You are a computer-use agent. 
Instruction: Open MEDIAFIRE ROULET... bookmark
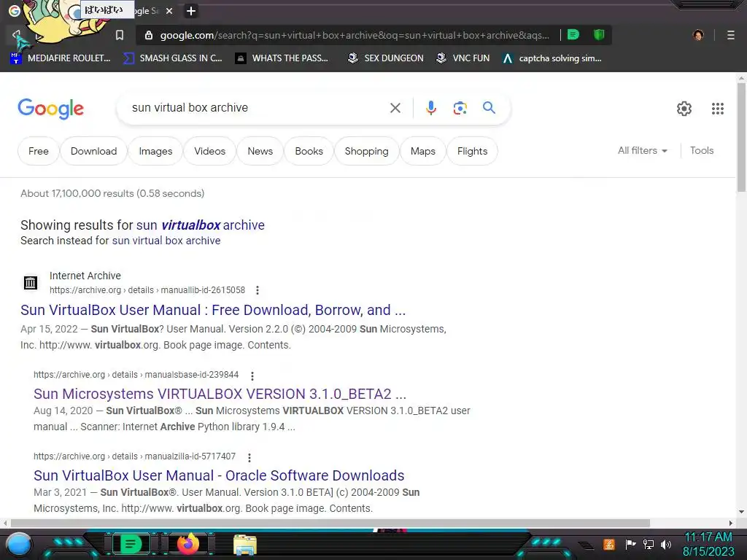[x=61, y=58]
